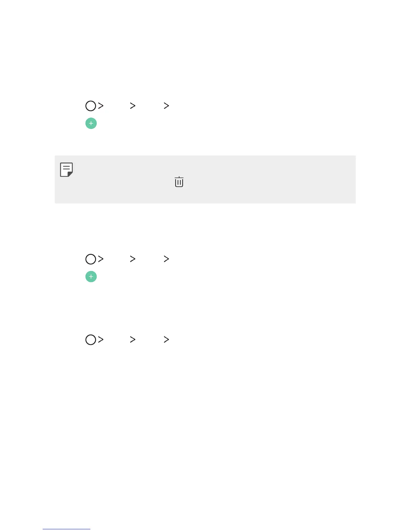The width and height of the screenshot is (411, 532).
Task: Click the home circle icon in the middle row
Action: coord(91,259)
